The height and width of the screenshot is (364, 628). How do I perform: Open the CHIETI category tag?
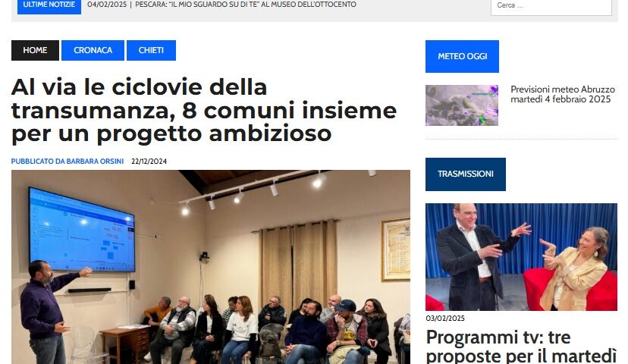pos(151,51)
